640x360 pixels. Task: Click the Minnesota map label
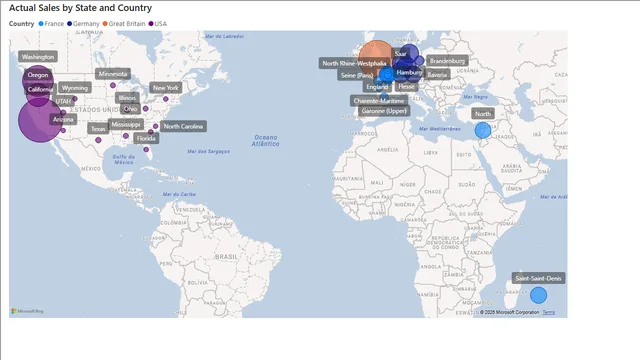coord(113,74)
